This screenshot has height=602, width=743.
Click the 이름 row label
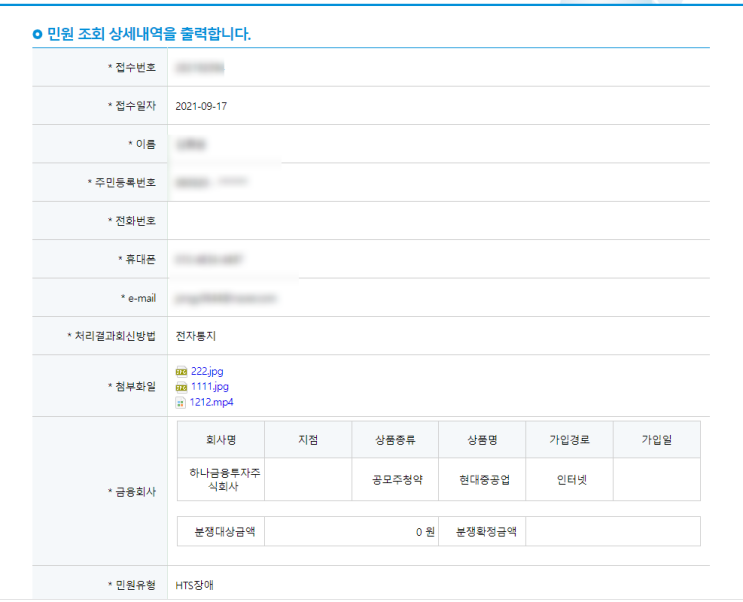(x=142, y=144)
